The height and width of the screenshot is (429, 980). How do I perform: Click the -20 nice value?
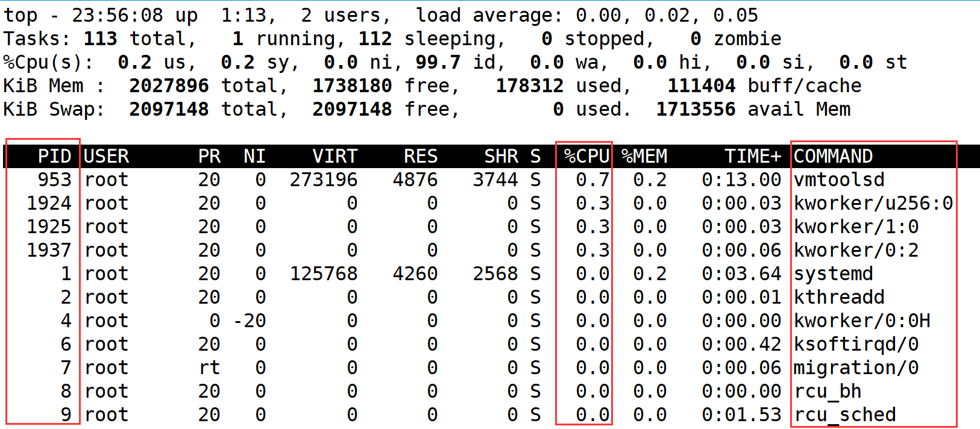(x=250, y=321)
